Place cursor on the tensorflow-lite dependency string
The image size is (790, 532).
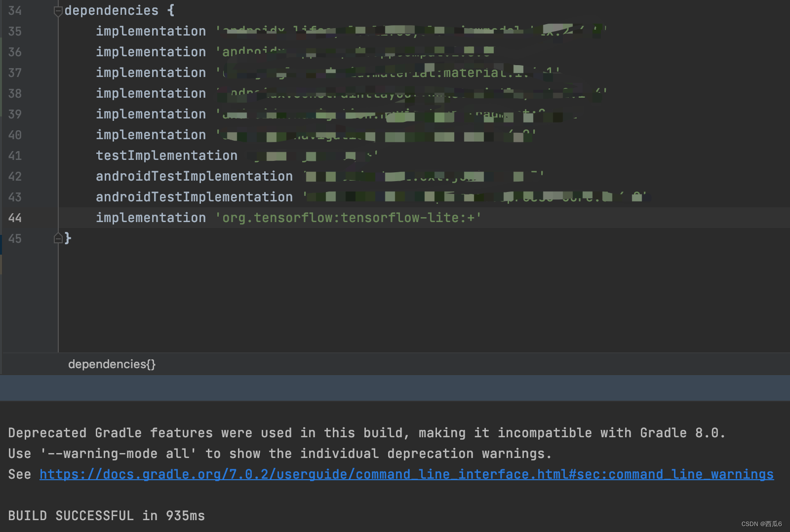coord(348,218)
